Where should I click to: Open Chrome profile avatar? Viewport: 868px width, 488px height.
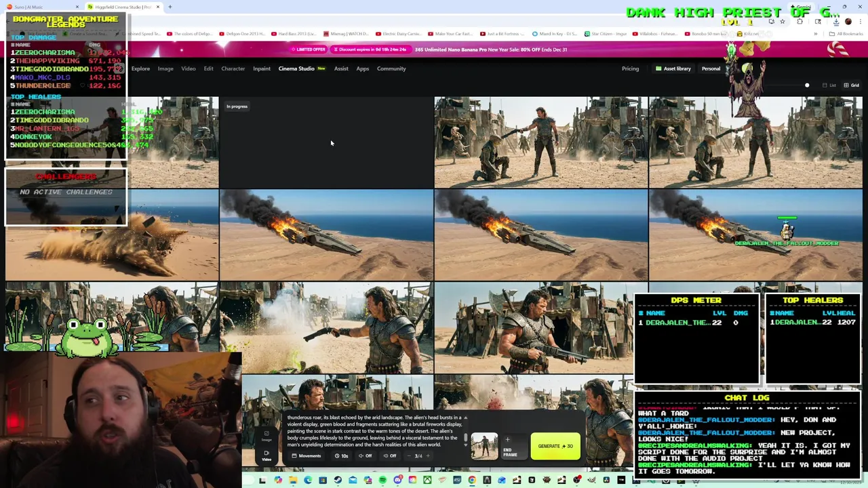pyautogui.click(x=848, y=22)
